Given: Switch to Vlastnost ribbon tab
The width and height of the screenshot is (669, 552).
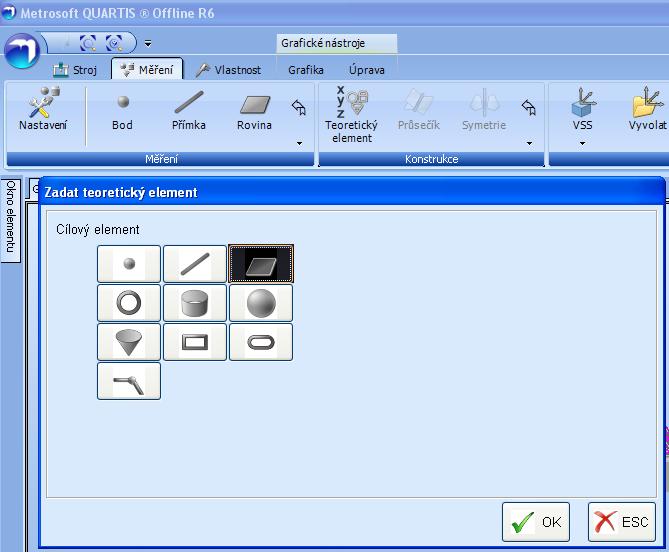Looking at the screenshot, I should point(228,70).
